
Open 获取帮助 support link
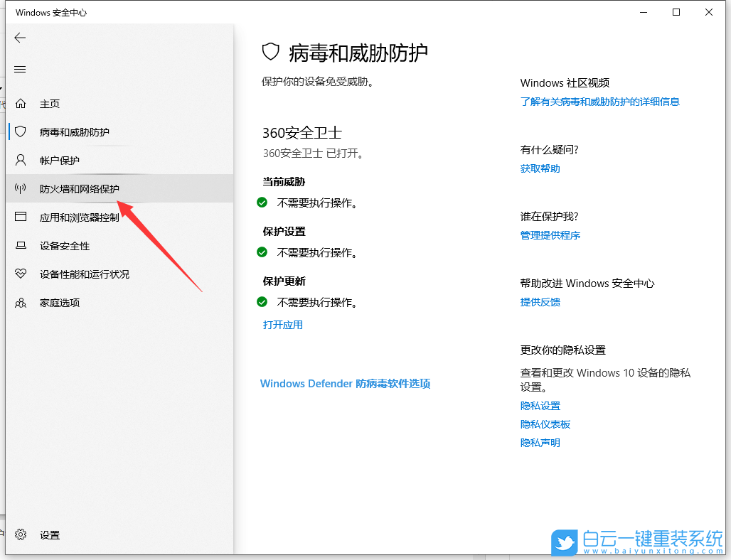(540, 168)
